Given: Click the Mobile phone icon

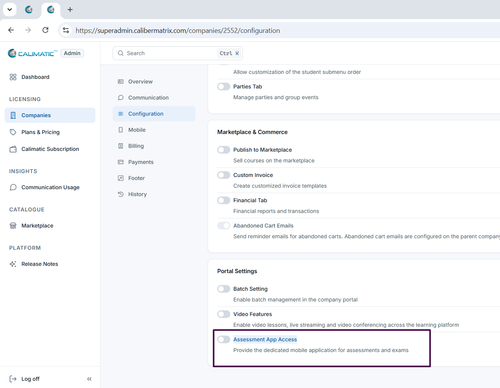Looking at the screenshot, I should click(x=121, y=130).
